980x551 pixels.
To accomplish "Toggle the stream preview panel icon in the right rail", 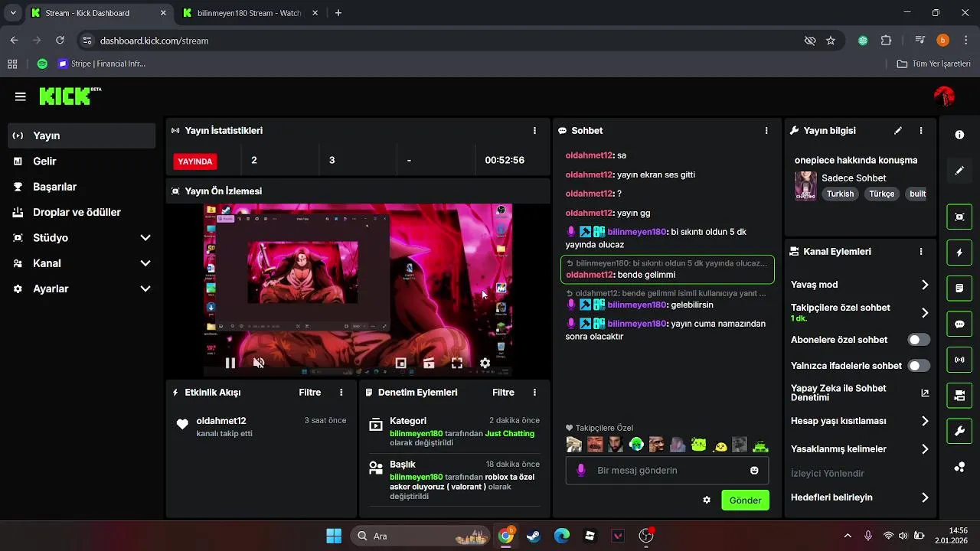I will tap(959, 217).
